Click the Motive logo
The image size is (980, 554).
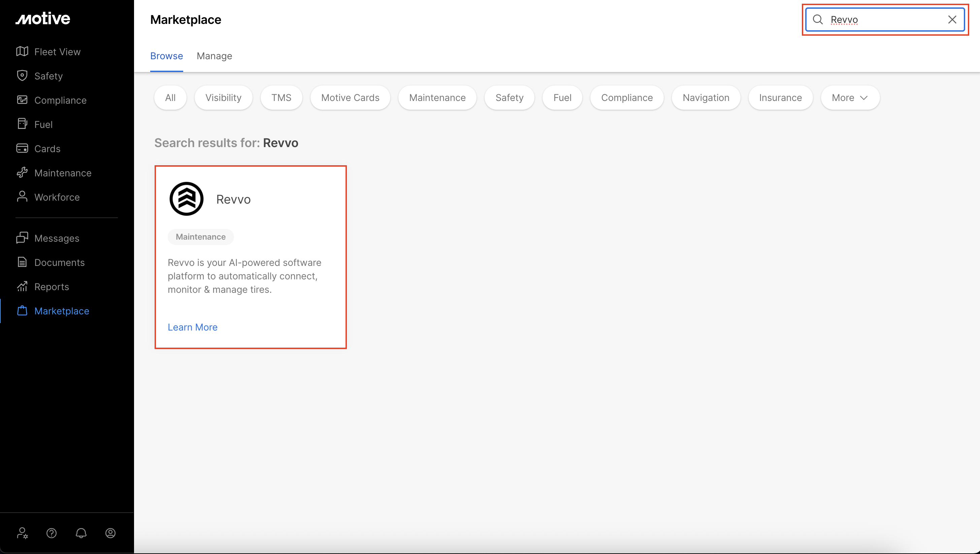point(43,19)
